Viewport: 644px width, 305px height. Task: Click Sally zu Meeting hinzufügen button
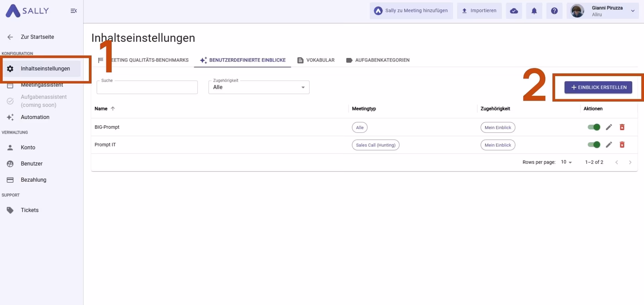point(411,11)
